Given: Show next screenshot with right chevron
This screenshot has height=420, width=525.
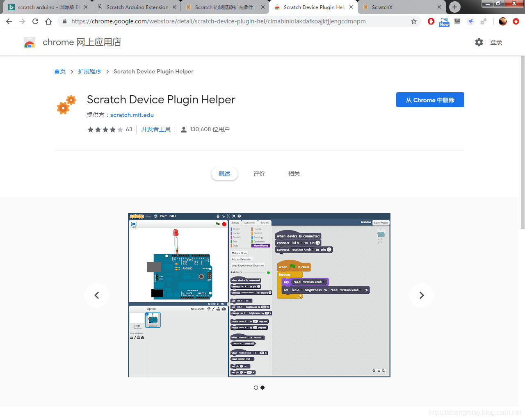Looking at the screenshot, I should (422, 295).
